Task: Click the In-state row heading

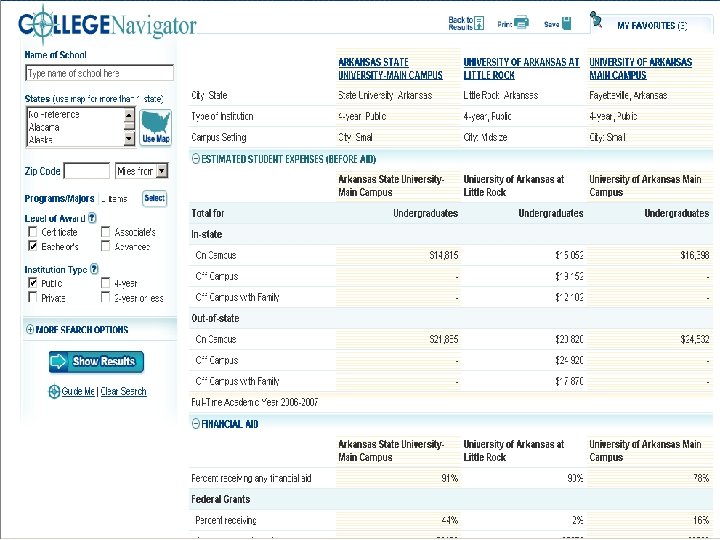Action: pos(207,234)
